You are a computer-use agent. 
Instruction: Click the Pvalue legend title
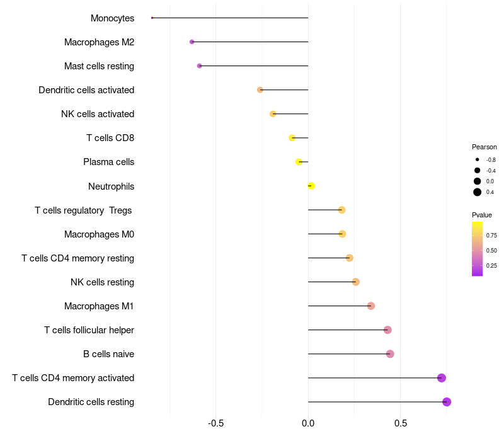click(x=482, y=215)
